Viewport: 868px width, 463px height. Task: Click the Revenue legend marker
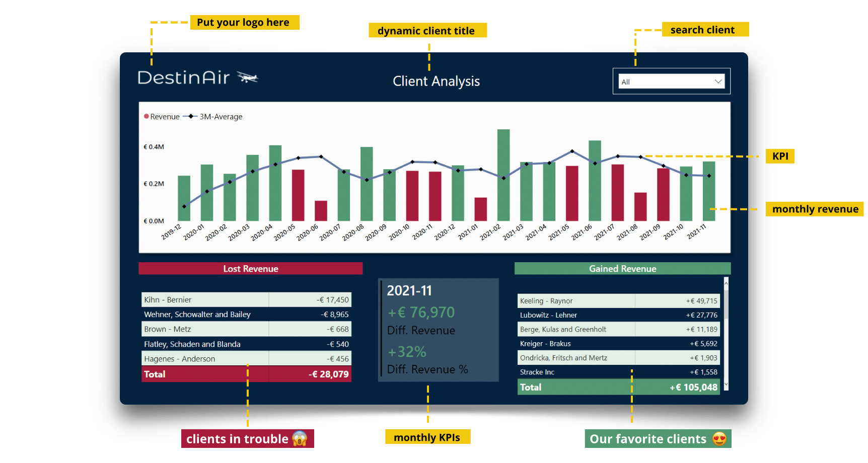(x=147, y=116)
